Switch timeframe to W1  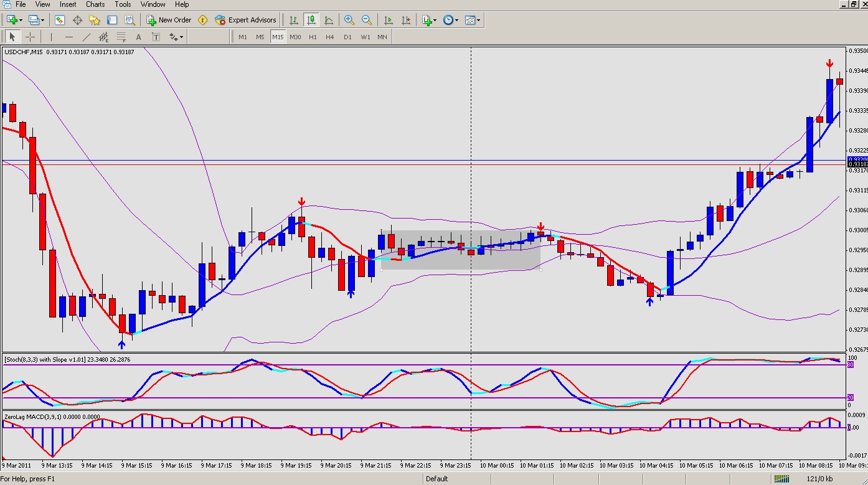(365, 37)
